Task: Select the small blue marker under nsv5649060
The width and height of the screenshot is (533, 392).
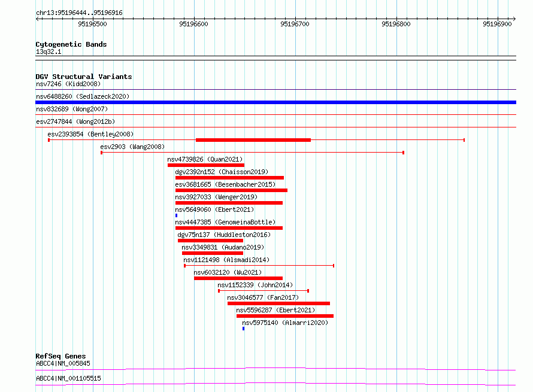Action: [177, 215]
